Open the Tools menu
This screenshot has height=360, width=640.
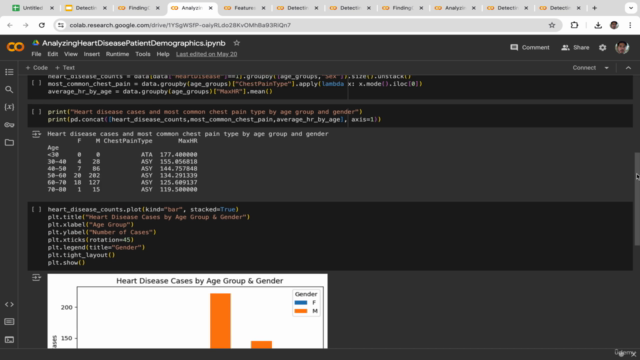(x=142, y=54)
